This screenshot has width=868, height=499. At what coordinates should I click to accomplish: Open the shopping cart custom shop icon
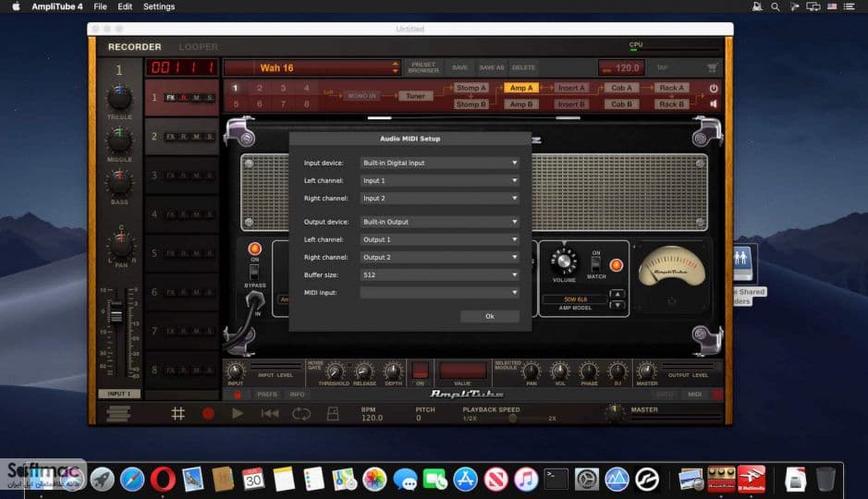click(712, 67)
